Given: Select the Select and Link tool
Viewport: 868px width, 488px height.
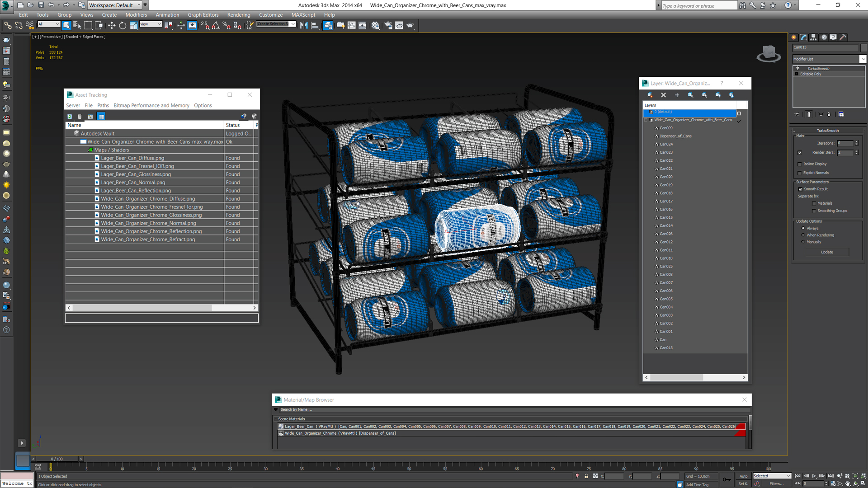Looking at the screenshot, I should pos(8,25).
